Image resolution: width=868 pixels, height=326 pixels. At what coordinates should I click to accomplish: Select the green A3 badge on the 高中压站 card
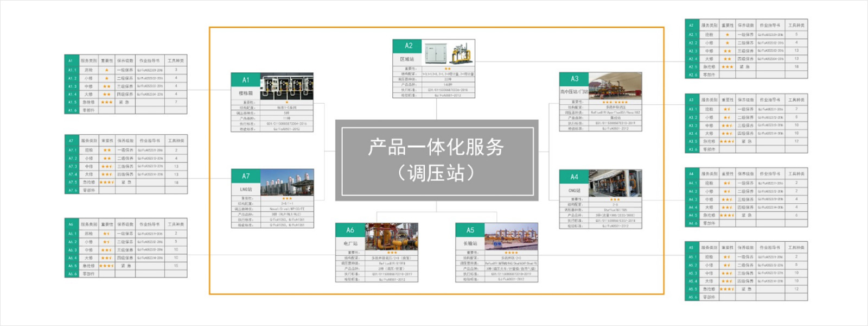coord(575,79)
